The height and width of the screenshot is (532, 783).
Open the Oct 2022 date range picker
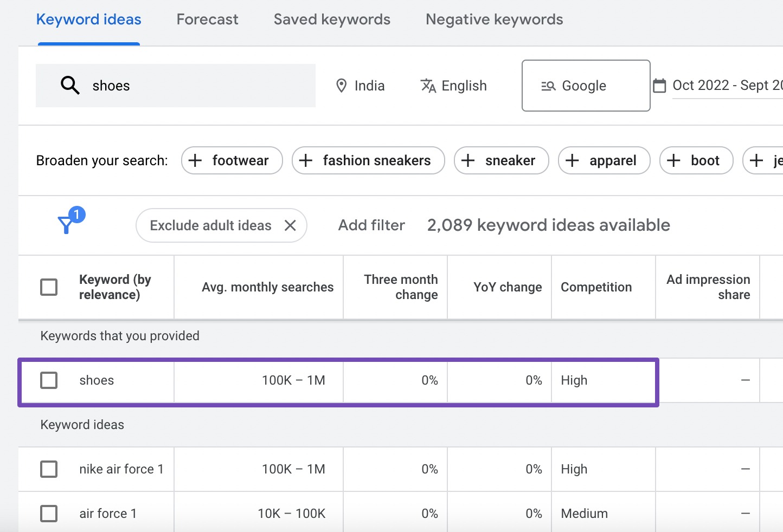pos(727,85)
